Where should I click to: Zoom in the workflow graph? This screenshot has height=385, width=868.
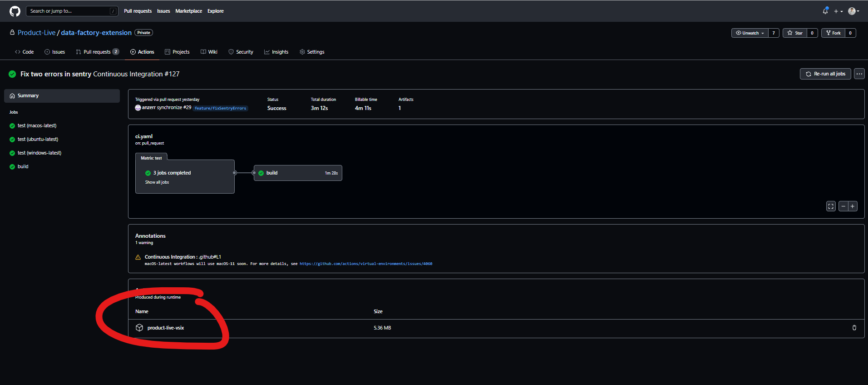(853, 206)
